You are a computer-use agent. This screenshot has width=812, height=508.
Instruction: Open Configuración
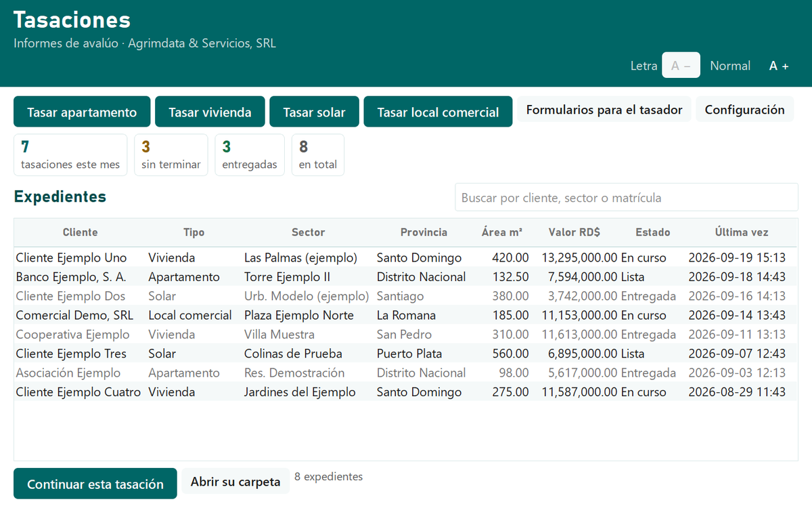745,110
